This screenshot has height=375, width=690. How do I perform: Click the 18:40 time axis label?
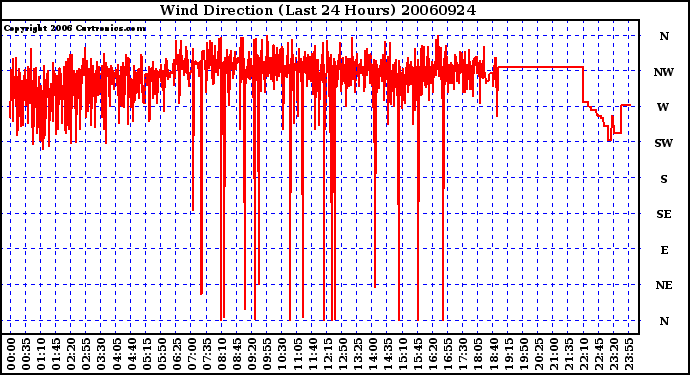tap(494, 354)
